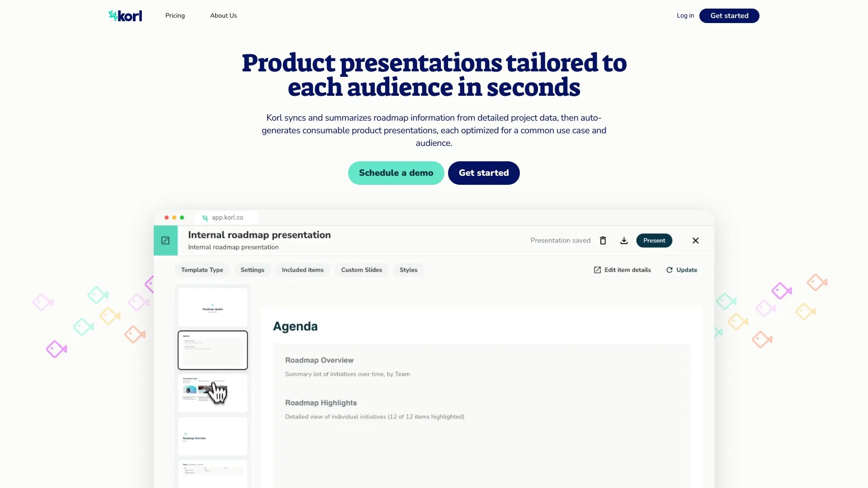Open the Included items tab
The width and height of the screenshot is (868, 488).
[302, 270]
